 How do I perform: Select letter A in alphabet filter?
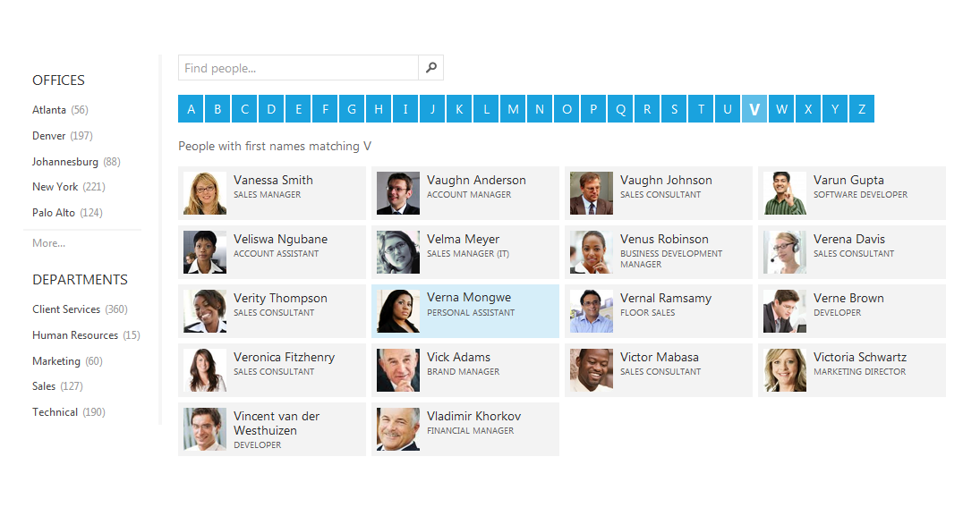click(191, 109)
